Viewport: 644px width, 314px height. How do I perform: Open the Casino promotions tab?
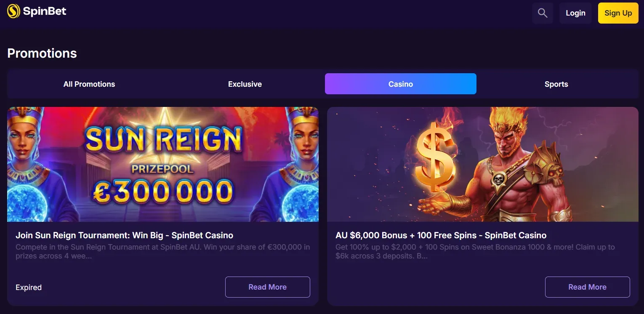(400, 84)
